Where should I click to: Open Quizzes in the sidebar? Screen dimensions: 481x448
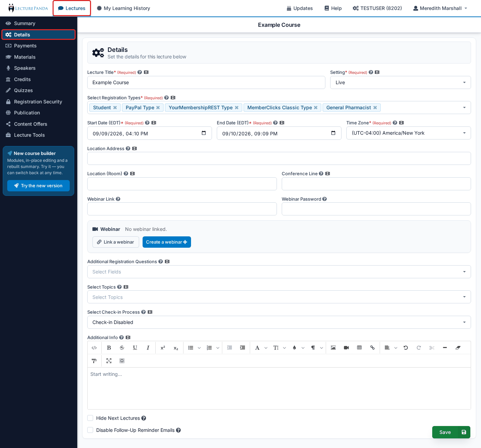point(38,90)
